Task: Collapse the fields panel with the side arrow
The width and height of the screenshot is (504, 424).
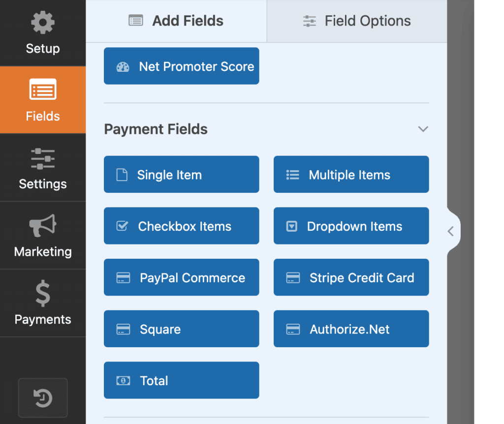Action: click(x=450, y=231)
